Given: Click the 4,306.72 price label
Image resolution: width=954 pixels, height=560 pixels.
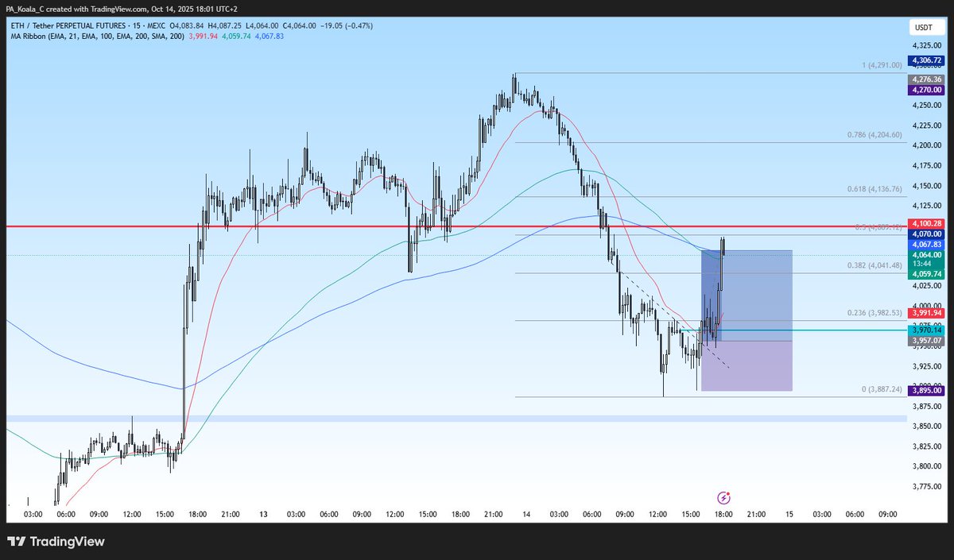Looking at the screenshot, I should coord(927,60).
